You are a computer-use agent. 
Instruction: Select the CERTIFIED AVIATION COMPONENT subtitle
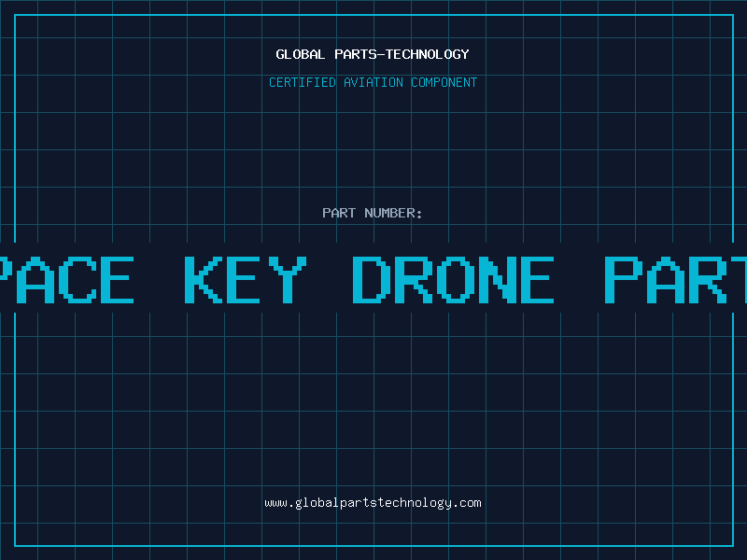click(373, 82)
